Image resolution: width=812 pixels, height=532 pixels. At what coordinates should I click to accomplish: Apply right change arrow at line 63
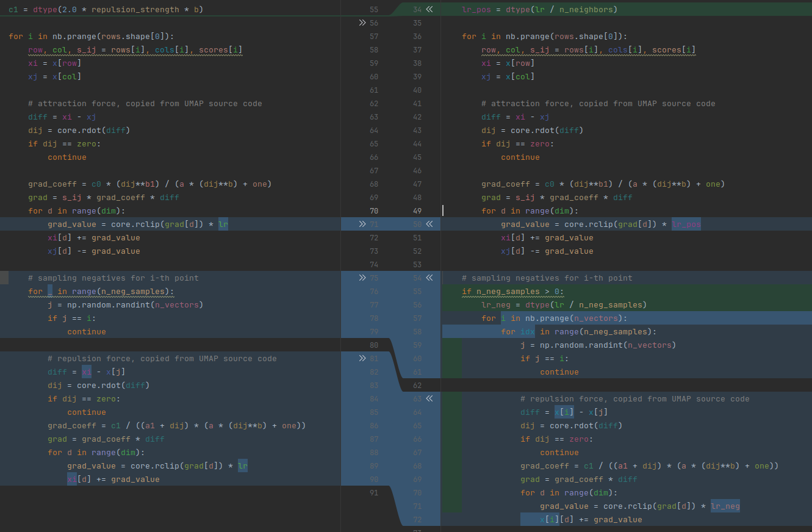click(x=429, y=398)
